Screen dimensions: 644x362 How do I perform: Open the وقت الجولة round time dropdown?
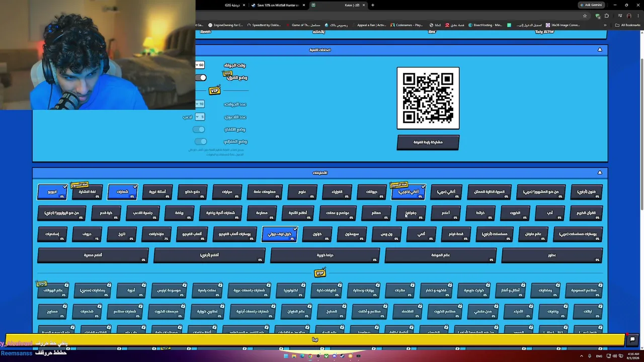pyautogui.click(x=200, y=65)
